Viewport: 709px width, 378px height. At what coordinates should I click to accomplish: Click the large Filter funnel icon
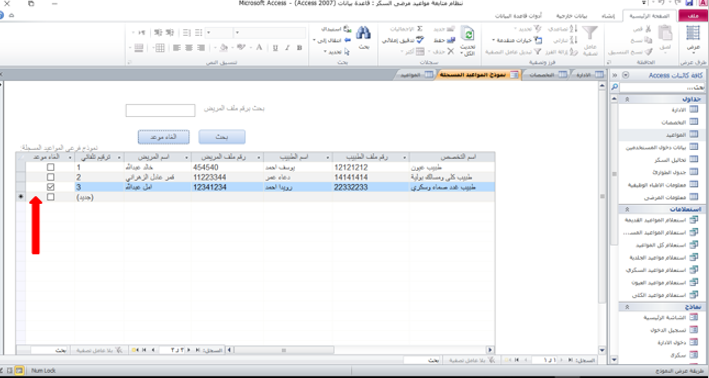tap(590, 33)
